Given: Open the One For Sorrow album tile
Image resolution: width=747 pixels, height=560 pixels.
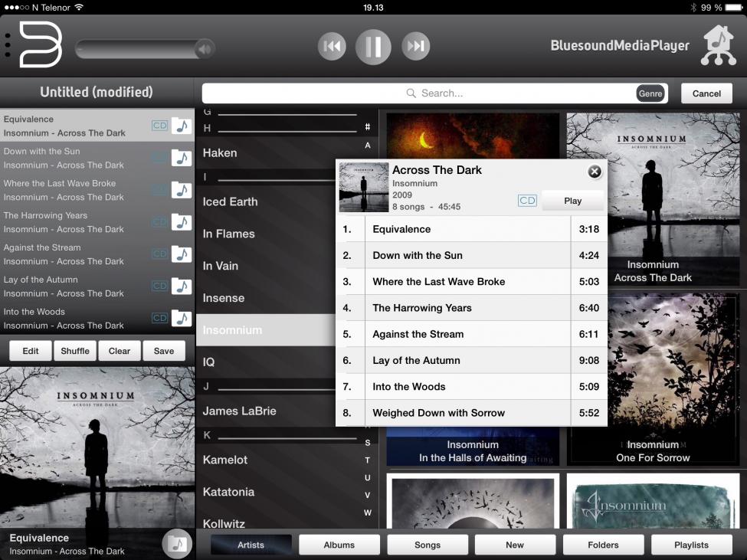Looking at the screenshot, I should [673, 378].
